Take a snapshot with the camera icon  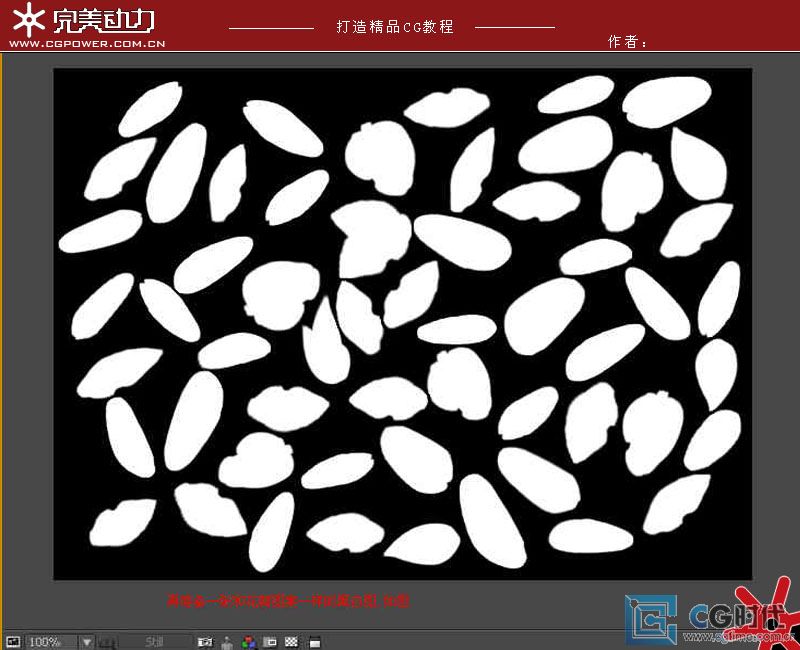click(x=205, y=642)
